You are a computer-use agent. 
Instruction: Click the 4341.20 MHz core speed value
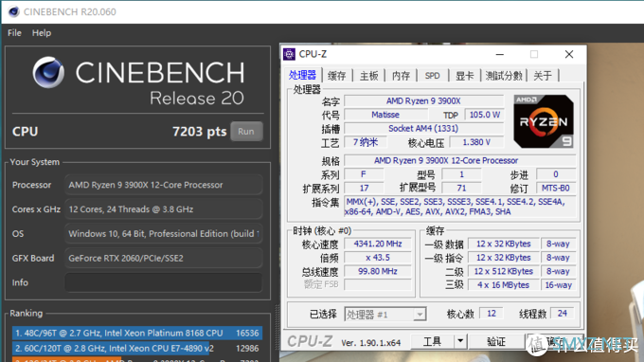tap(378, 244)
